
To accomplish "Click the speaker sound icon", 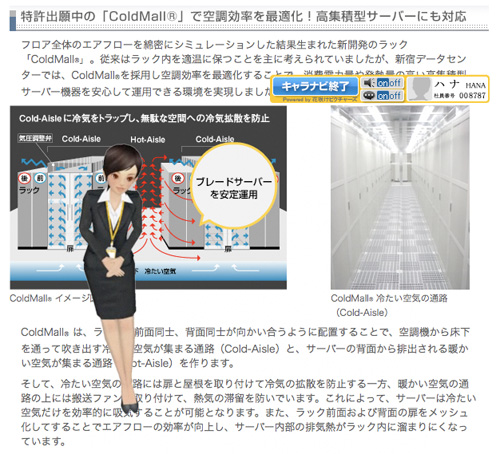I will pyautogui.click(x=369, y=82).
